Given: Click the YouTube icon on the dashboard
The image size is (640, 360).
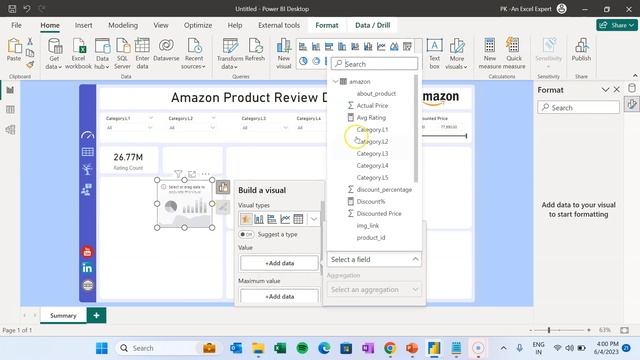Looking at the screenshot, I should [87, 252].
